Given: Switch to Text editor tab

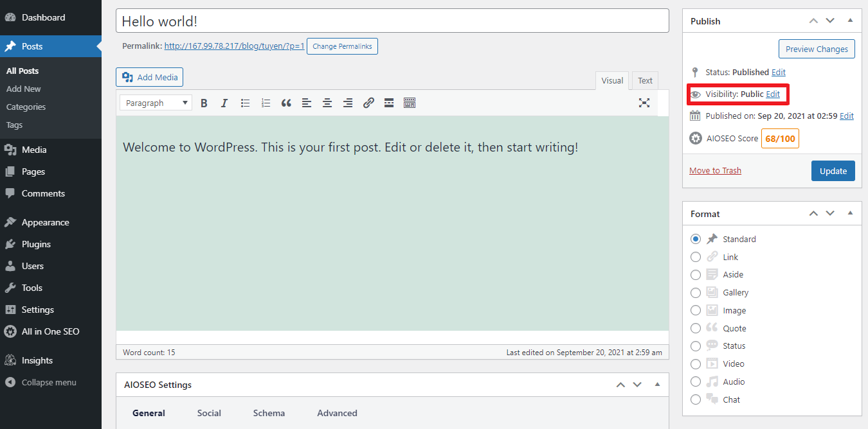Looking at the screenshot, I should click(645, 80).
